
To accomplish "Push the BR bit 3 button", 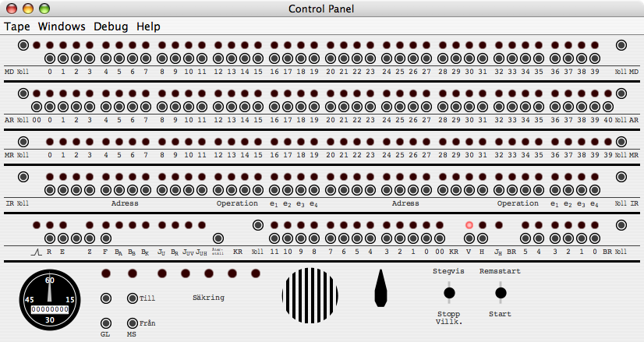I will (555, 238).
